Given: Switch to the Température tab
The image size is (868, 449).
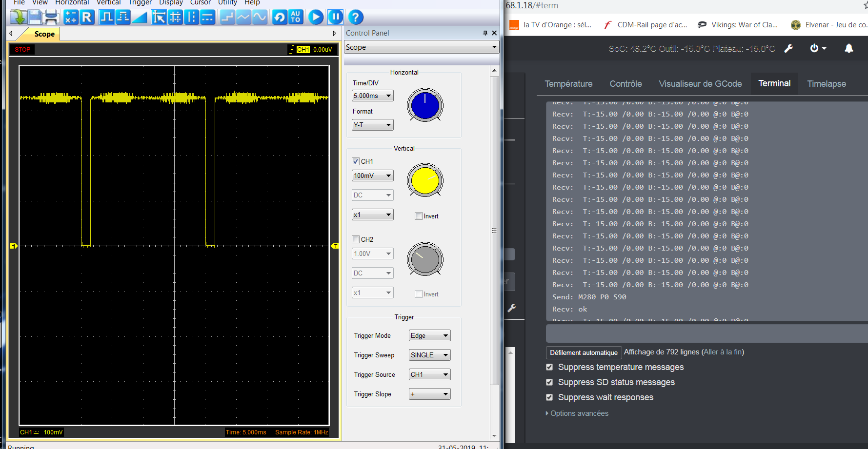Looking at the screenshot, I should coord(568,84).
